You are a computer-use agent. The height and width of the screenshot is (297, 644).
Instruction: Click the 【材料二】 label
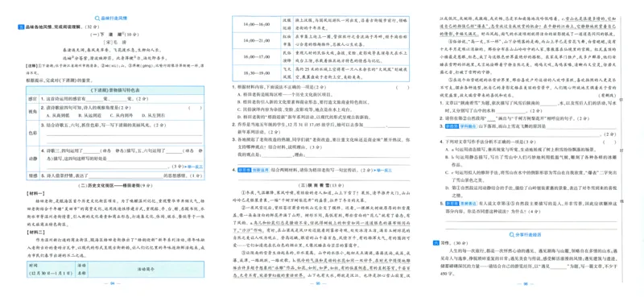(35, 232)
